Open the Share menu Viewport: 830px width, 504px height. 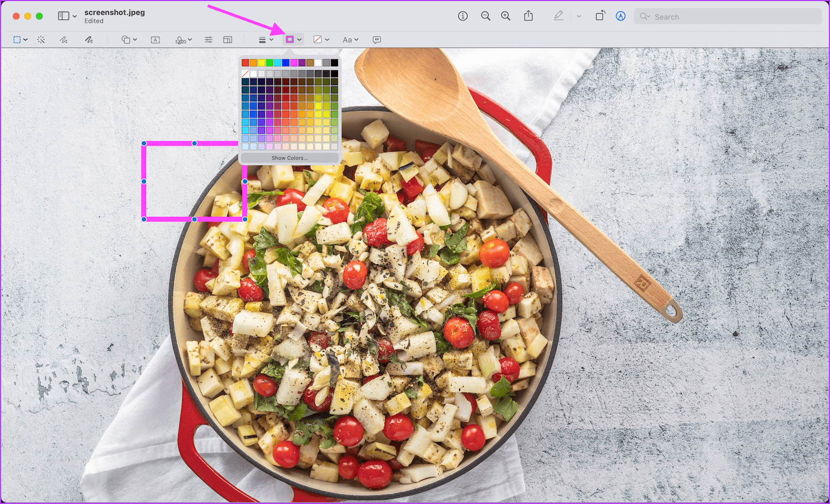(x=528, y=16)
